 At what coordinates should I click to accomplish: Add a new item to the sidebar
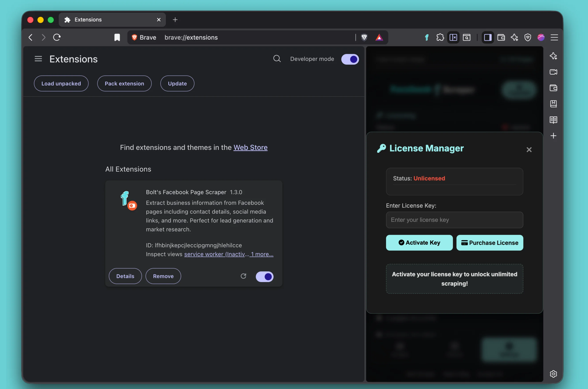point(553,136)
